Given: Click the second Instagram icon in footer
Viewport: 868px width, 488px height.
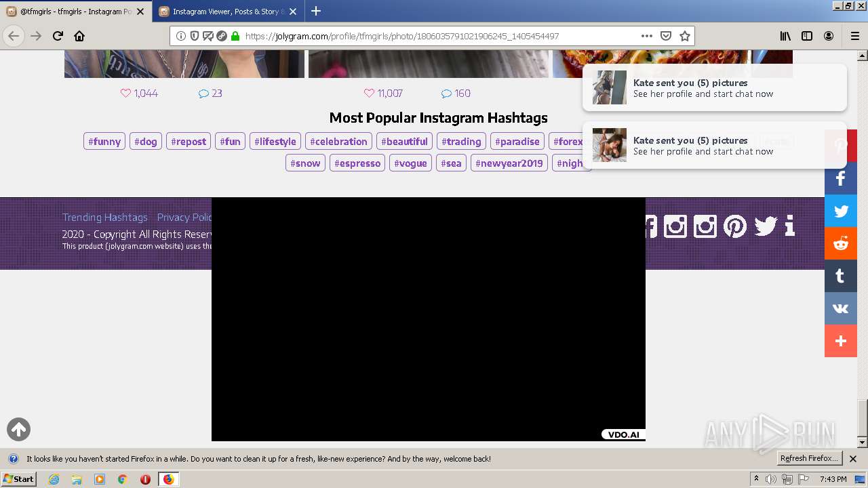Looking at the screenshot, I should (705, 226).
